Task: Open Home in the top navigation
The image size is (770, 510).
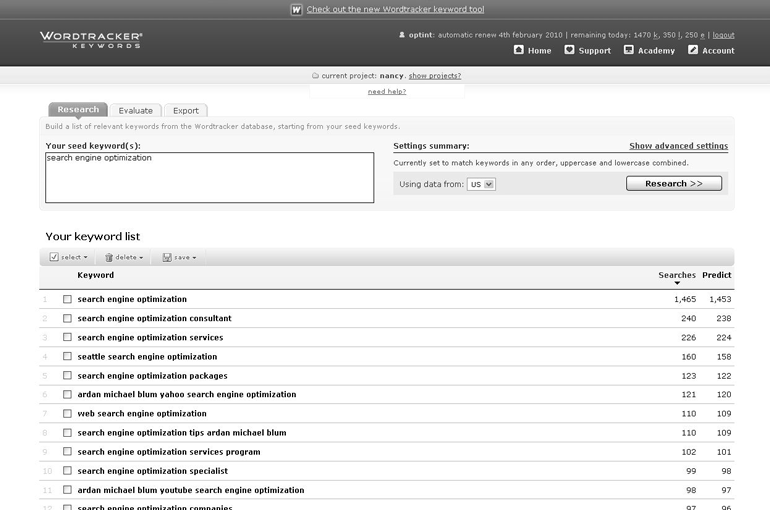Action: point(539,51)
